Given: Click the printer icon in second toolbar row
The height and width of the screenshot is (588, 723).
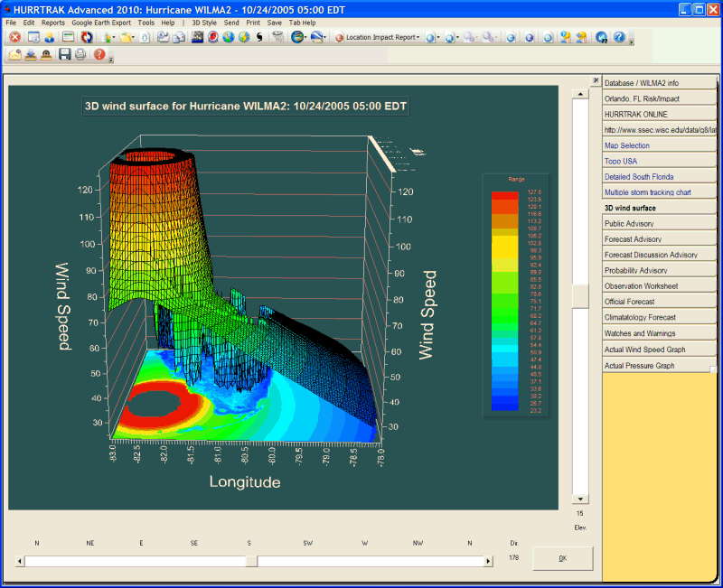Looking at the screenshot, I should click(x=80, y=55).
